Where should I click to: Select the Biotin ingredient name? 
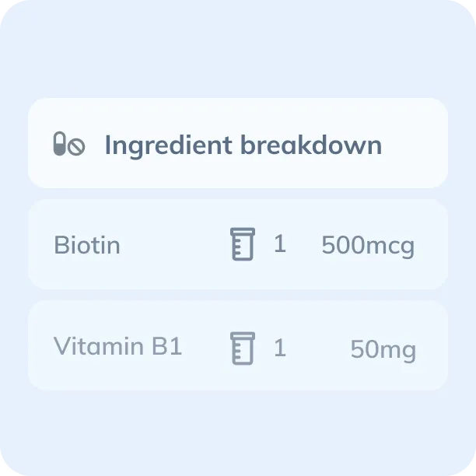[x=87, y=246]
